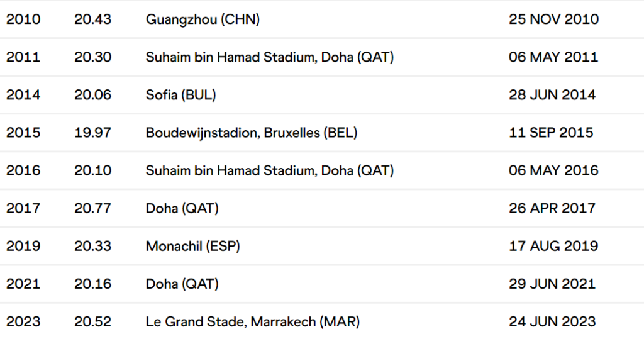Click the Guangzhou (CHN) venue
This screenshot has height=339, width=644.
coord(203,19)
